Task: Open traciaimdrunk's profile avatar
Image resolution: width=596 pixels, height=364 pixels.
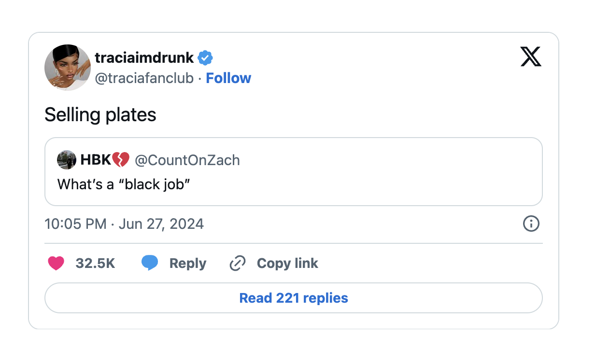Action: pyautogui.click(x=68, y=68)
